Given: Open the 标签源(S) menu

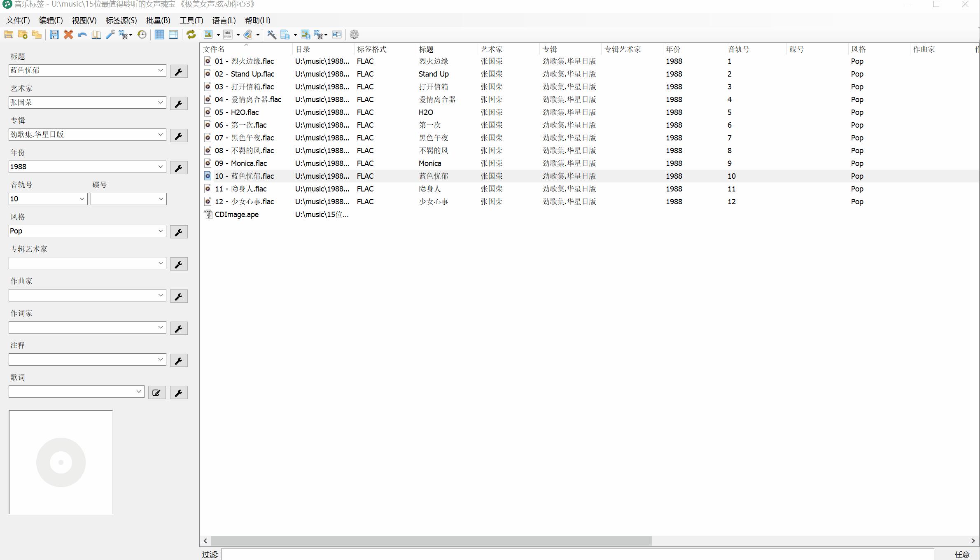Looking at the screenshot, I should [121, 20].
